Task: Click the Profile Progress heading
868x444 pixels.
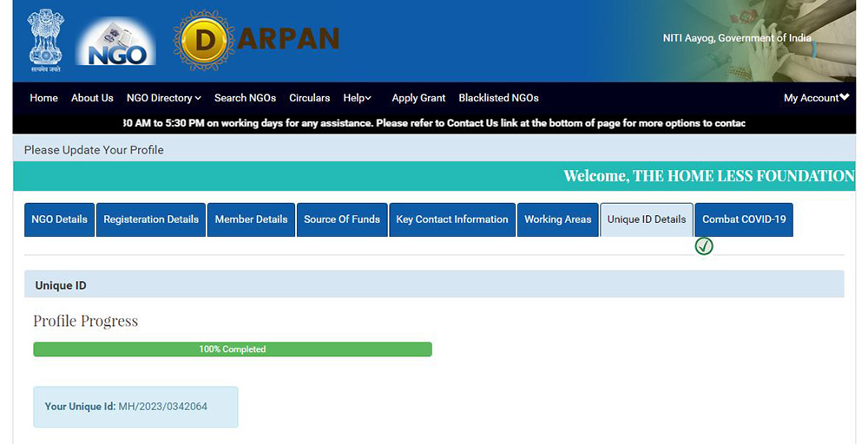Action: click(x=86, y=321)
